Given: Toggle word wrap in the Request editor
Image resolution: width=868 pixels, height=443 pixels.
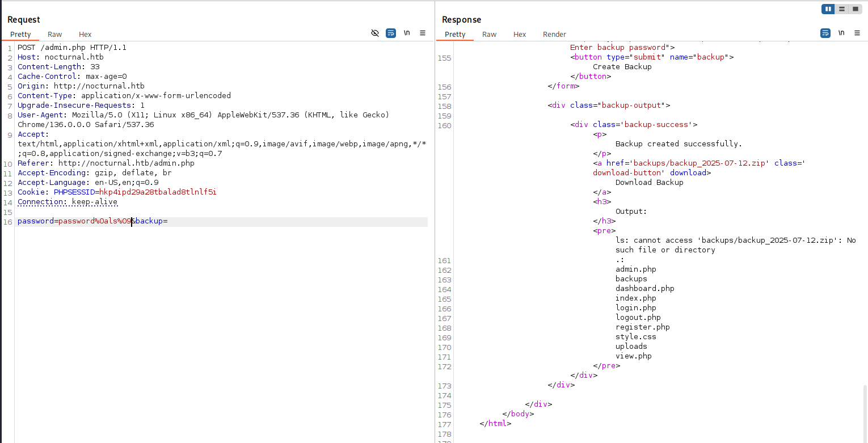Looking at the screenshot, I should (x=390, y=33).
